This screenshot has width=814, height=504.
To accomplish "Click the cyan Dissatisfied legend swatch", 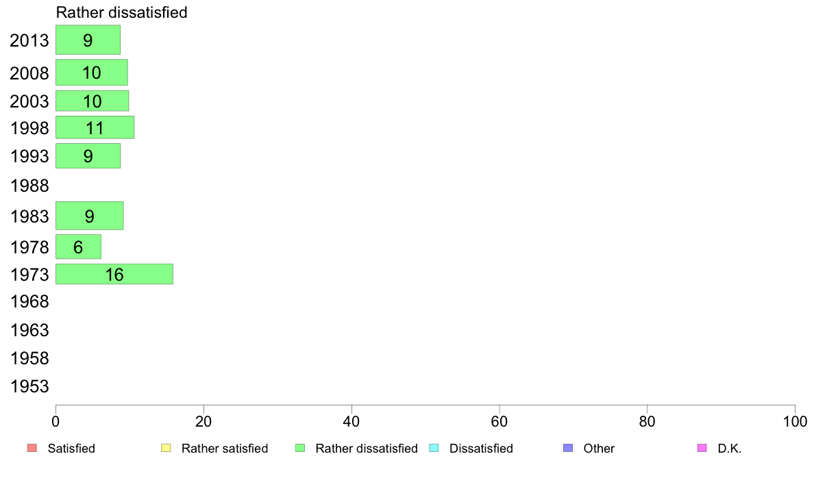I will pos(433,449).
